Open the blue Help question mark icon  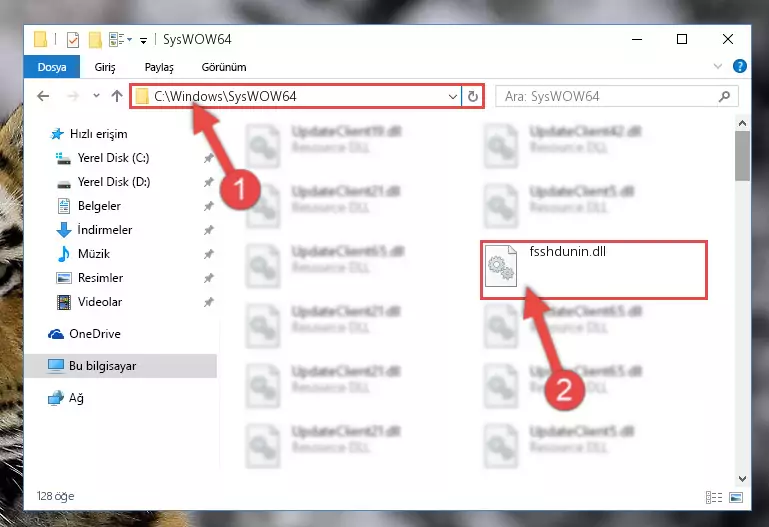[x=740, y=66]
